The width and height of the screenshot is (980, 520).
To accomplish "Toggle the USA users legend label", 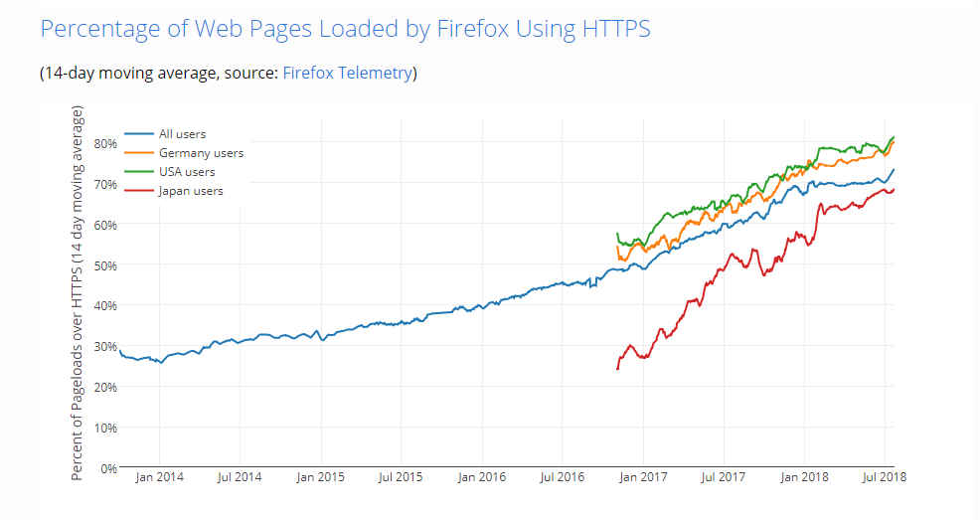I will point(187,172).
